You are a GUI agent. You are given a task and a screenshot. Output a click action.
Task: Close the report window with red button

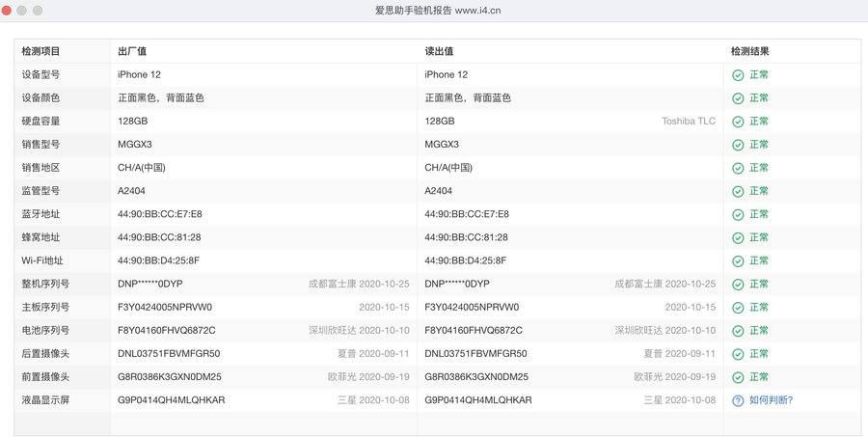(6, 11)
